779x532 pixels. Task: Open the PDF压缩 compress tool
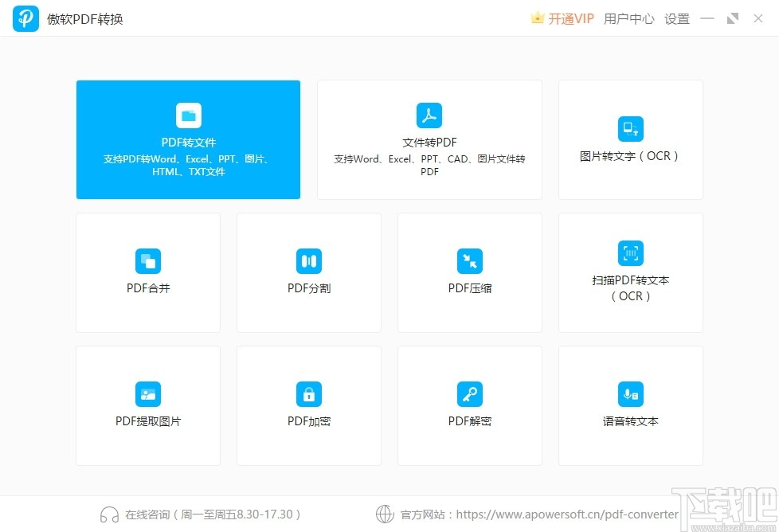(469, 272)
